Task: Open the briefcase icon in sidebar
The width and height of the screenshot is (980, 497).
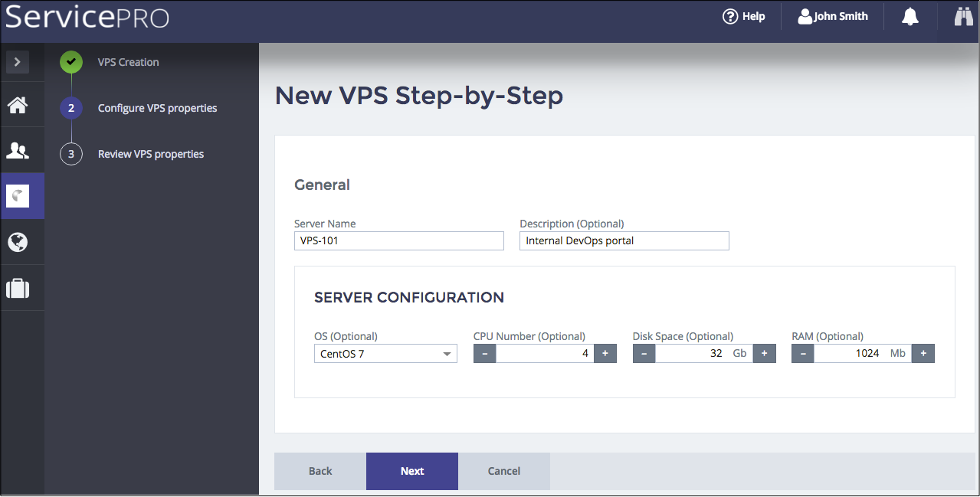Action: coord(18,289)
